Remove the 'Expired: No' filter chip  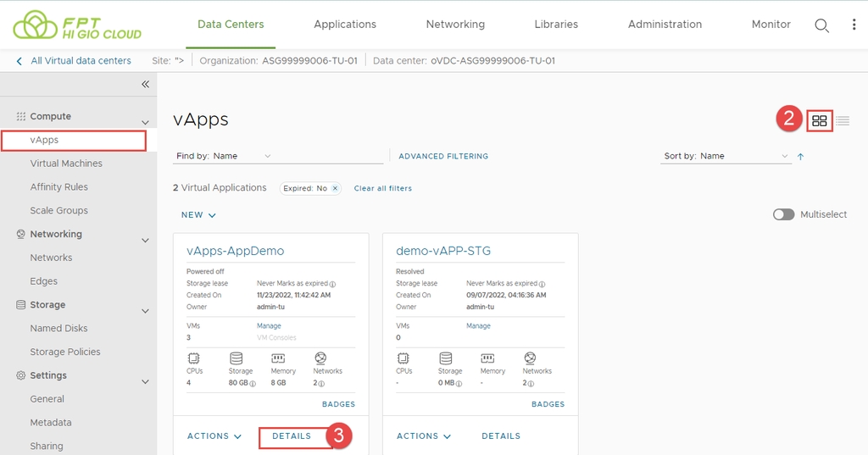pyautogui.click(x=335, y=188)
